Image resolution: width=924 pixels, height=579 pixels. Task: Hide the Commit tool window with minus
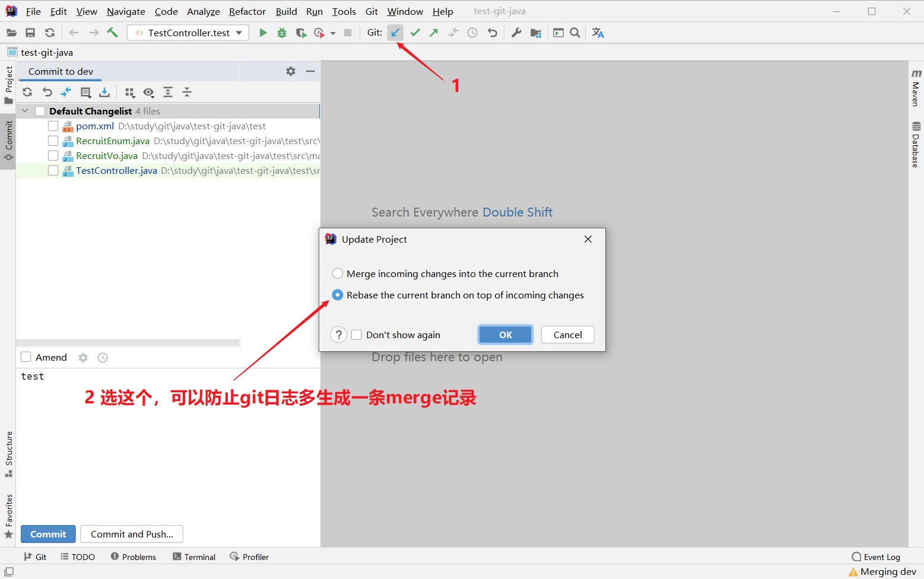pos(310,71)
